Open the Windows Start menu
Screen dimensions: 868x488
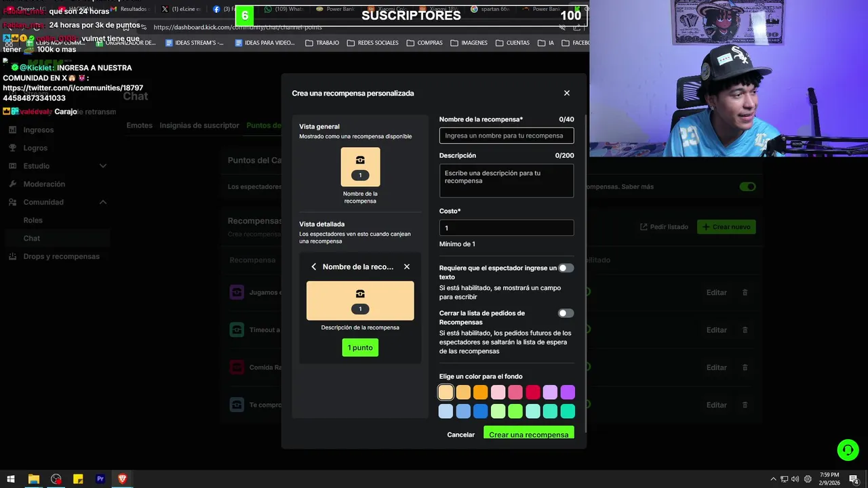(x=11, y=479)
